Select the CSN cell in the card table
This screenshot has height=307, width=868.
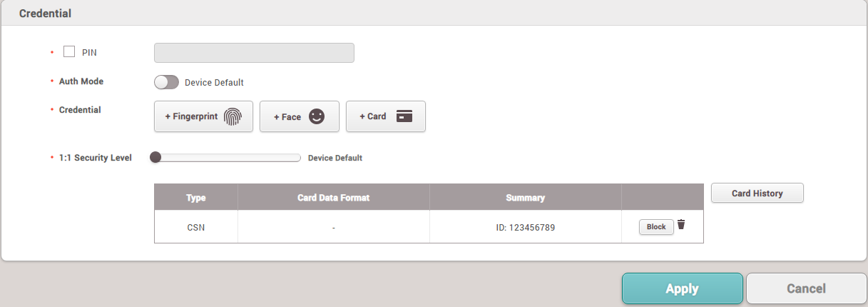(x=196, y=227)
